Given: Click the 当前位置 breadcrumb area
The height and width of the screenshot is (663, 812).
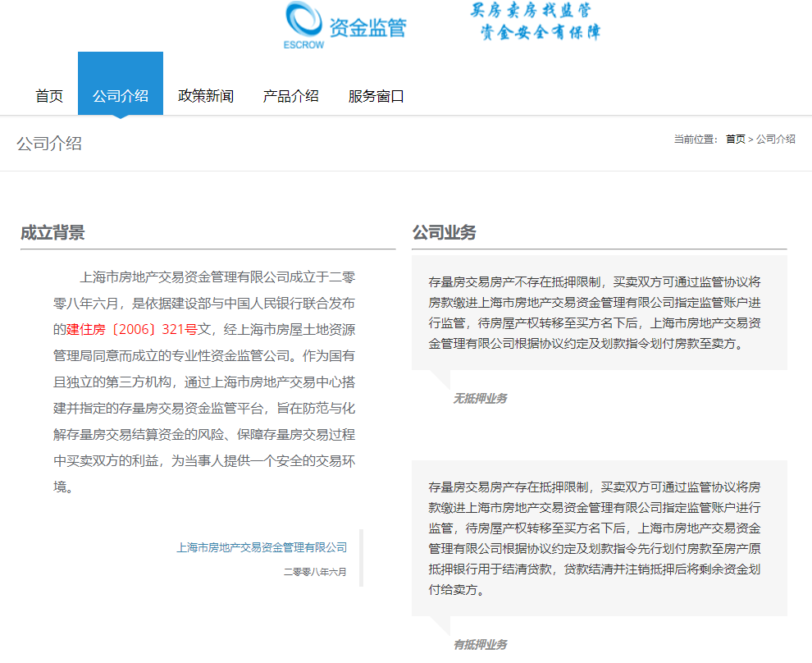Looking at the screenshot, I should 693,139.
